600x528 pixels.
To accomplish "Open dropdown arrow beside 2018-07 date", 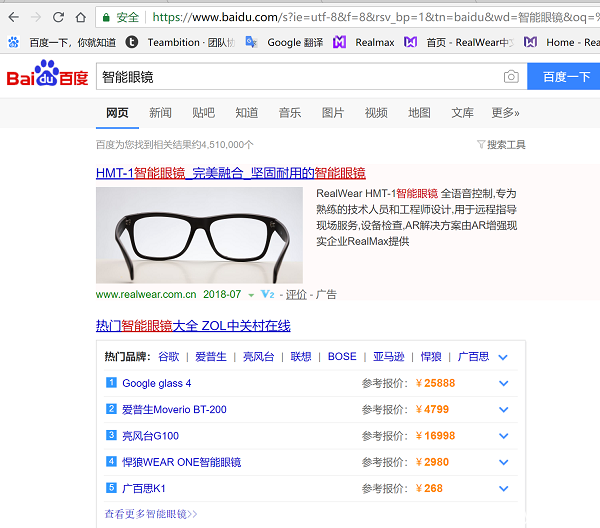I will (251, 295).
